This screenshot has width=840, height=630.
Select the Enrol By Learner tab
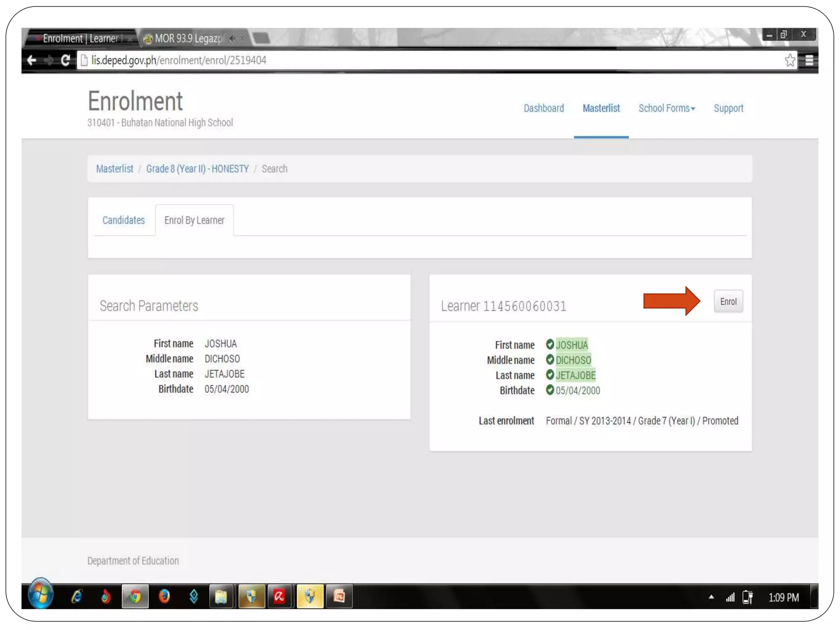[x=194, y=220]
